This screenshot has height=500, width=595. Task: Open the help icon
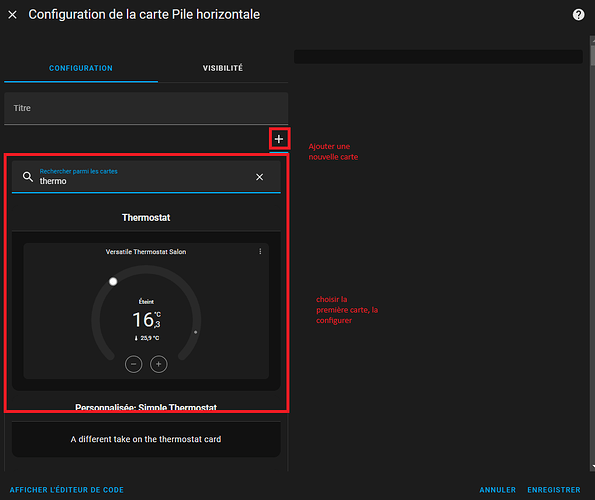(578, 15)
